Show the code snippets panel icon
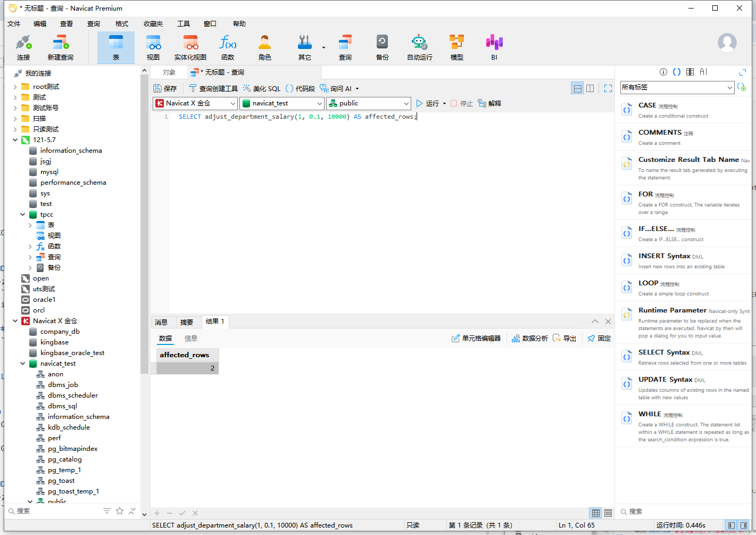756x535 pixels. click(x=677, y=72)
